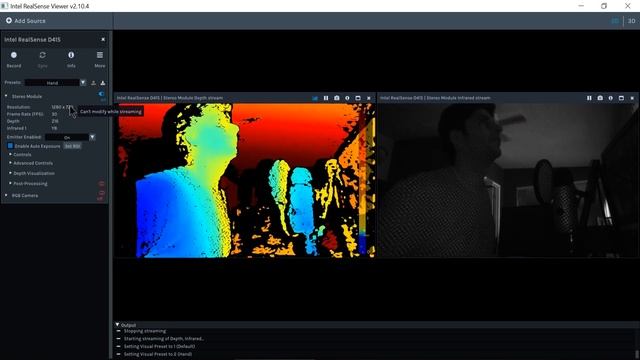Toggle the Post-Processing switch
Screen dimensions: 640x360
coord(102,184)
